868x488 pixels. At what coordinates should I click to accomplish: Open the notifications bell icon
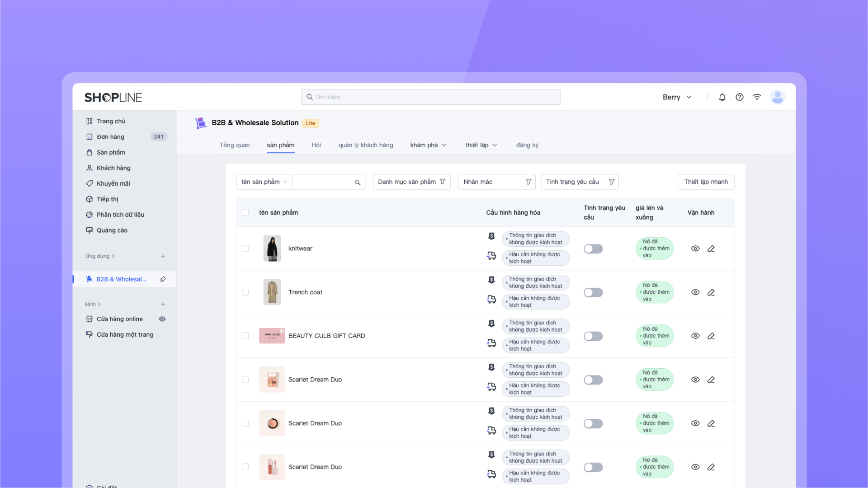coord(722,97)
